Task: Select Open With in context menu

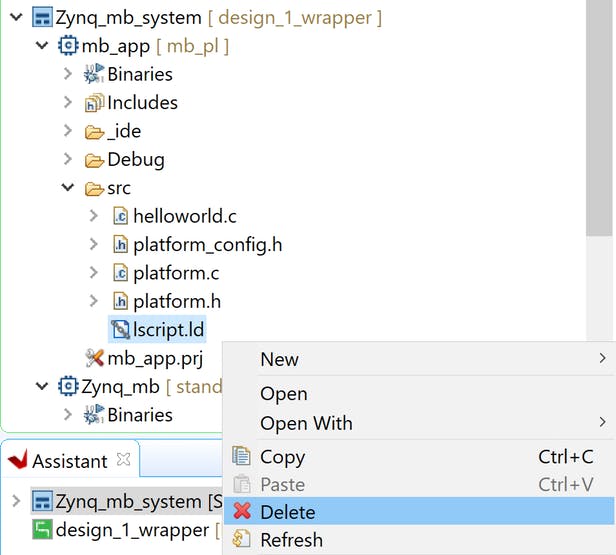Action: (306, 423)
